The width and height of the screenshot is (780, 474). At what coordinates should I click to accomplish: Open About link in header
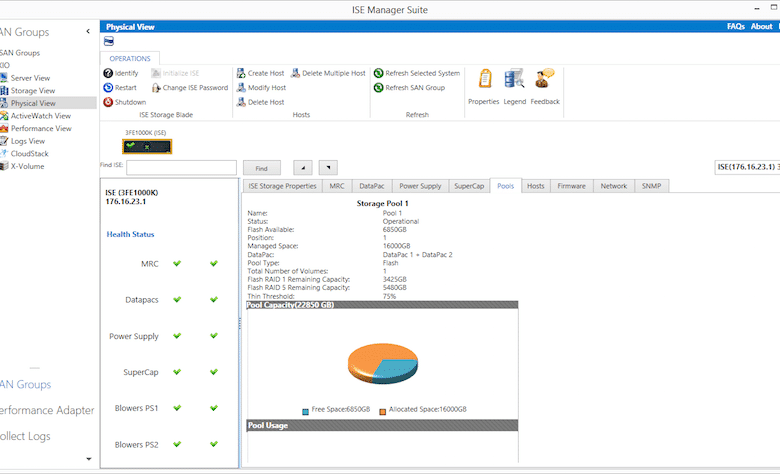pyautogui.click(x=761, y=26)
